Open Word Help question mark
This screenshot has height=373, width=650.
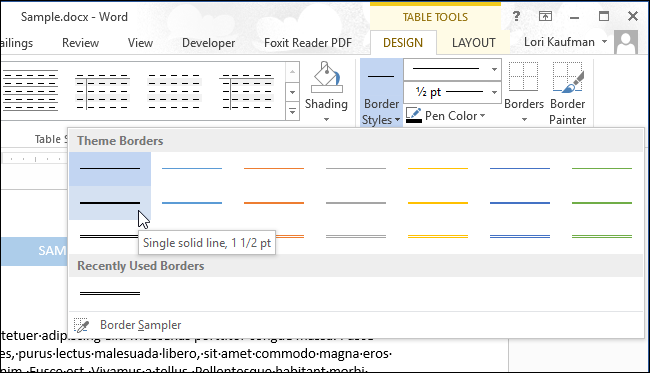click(516, 16)
